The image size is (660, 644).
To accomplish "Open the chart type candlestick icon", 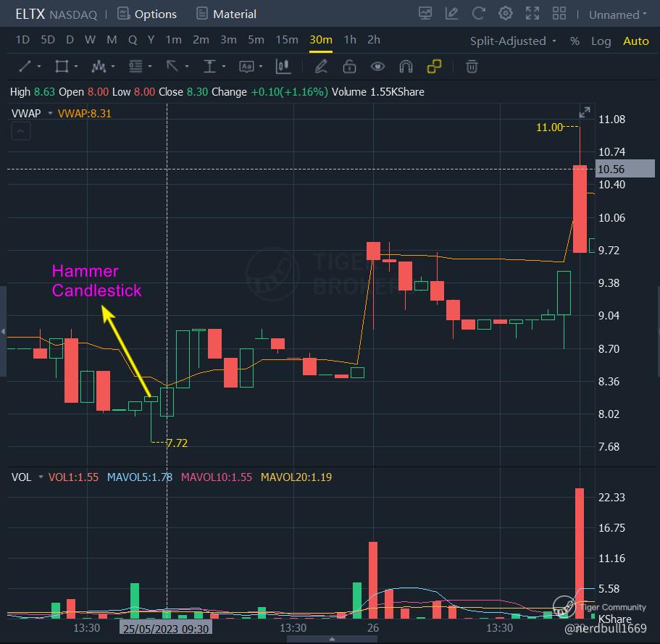I will click(283, 66).
